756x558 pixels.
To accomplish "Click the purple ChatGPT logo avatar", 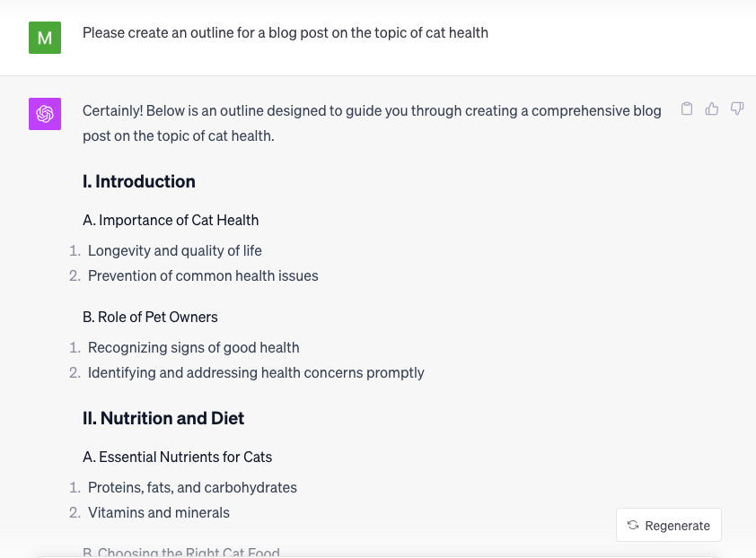I will point(45,114).
